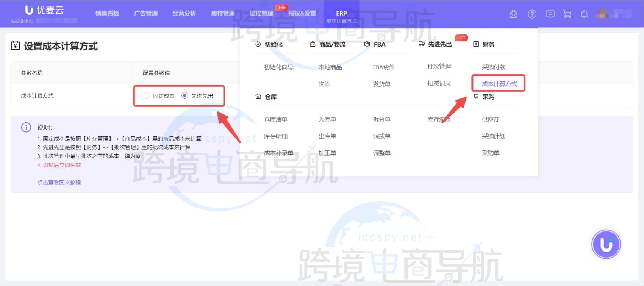Click the 采购 cart icon
The width and height of the screenshot is (644, 286).
pyautogui.click(x=476, y=97)
